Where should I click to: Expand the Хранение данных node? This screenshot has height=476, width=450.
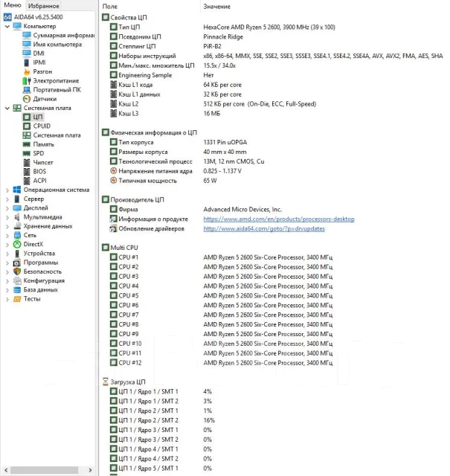tap(7, 227)
